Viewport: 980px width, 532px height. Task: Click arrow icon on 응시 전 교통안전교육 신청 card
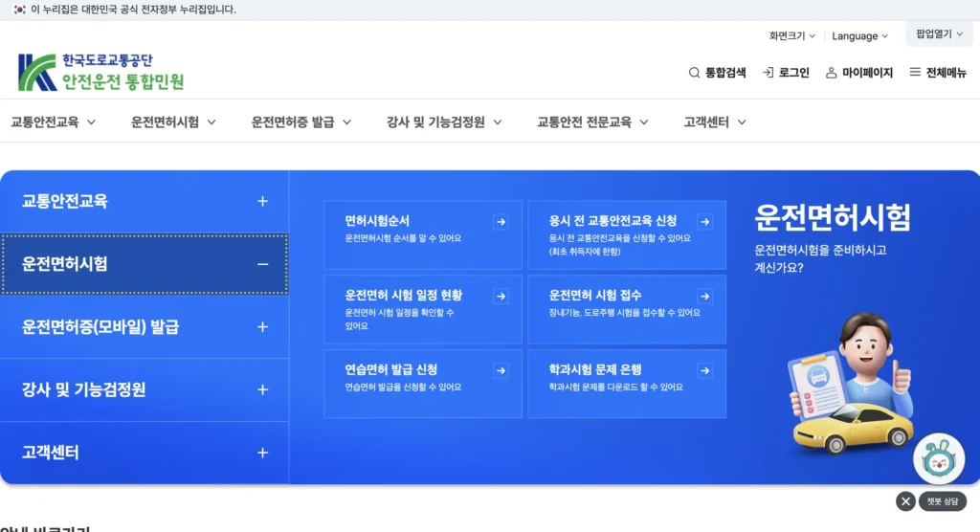pyautogui.click(x=705, y=221)
